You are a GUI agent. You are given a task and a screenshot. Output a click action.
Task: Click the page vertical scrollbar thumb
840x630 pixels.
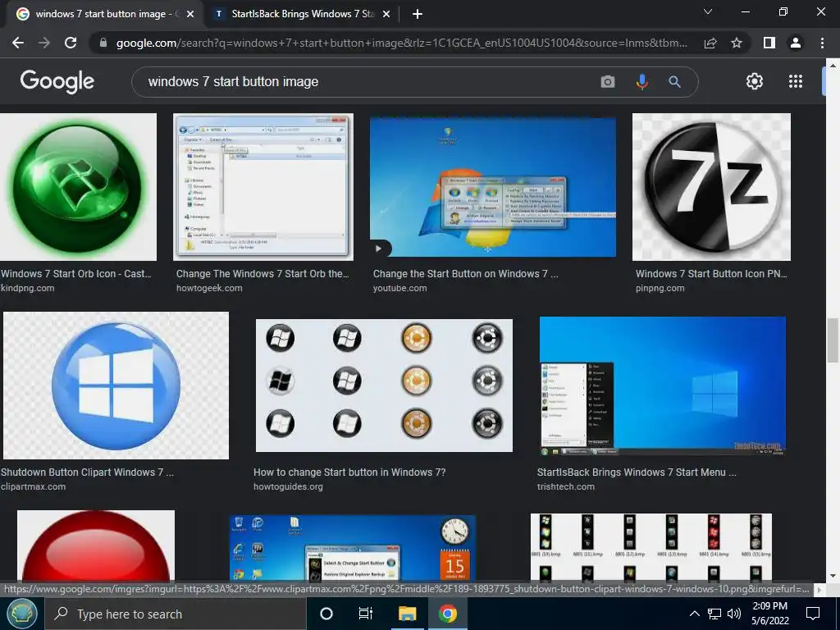(833, 340)
